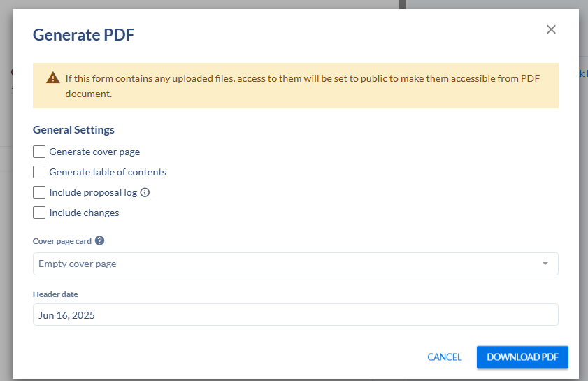Click the 'Generate table of contents' label text
The image size is (588, 381).
point(108,172)
